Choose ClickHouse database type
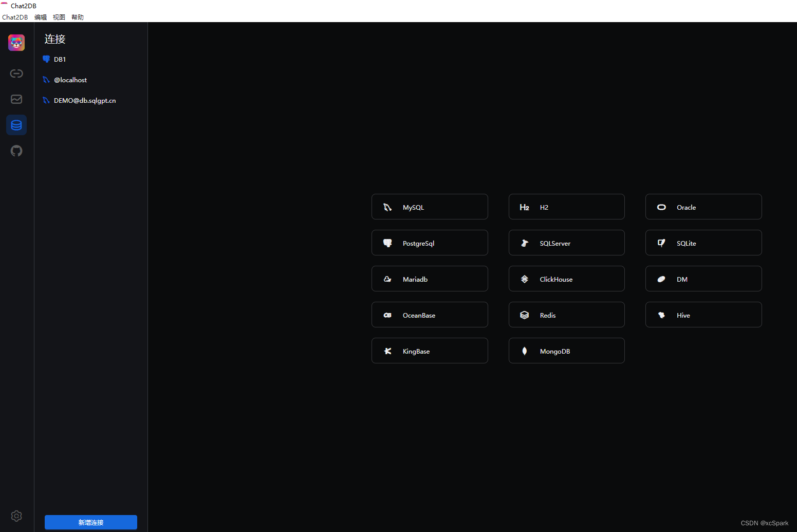 point(567,279)
